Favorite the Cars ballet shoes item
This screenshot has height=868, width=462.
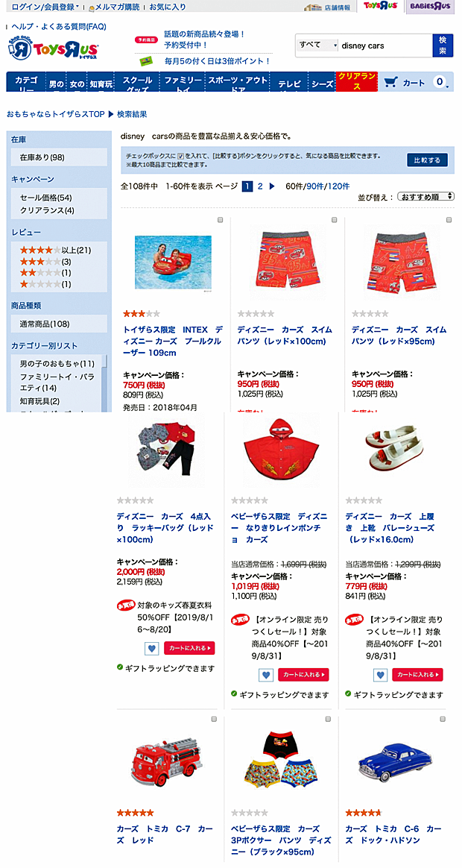(380, 675)
